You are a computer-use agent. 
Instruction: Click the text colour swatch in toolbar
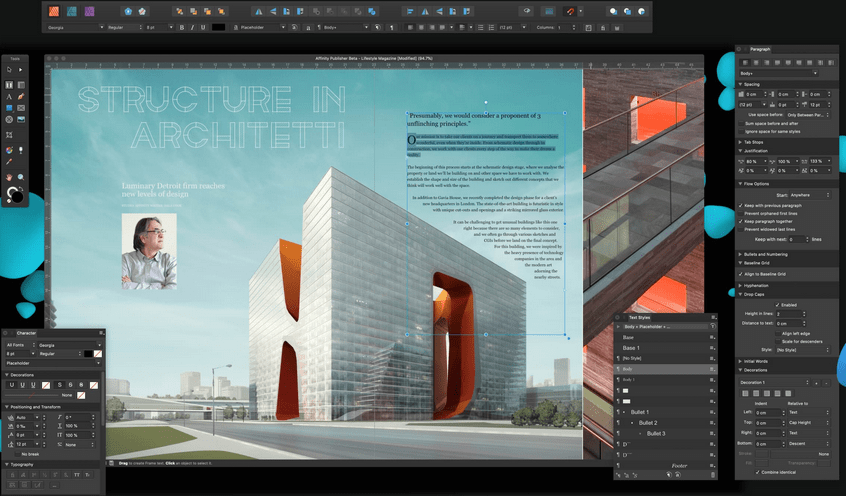(x=219, y=28)
